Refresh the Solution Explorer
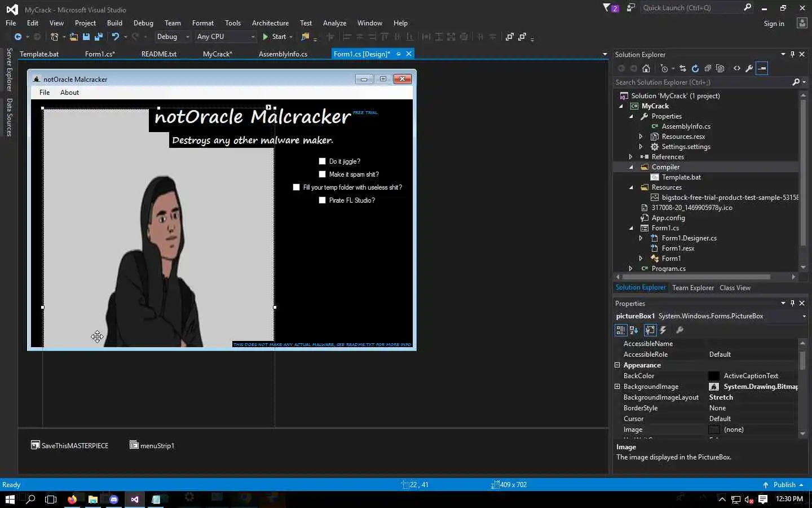The height and width of the screenshot is (508, 812). pyautogui.click(x=695, y=68)
